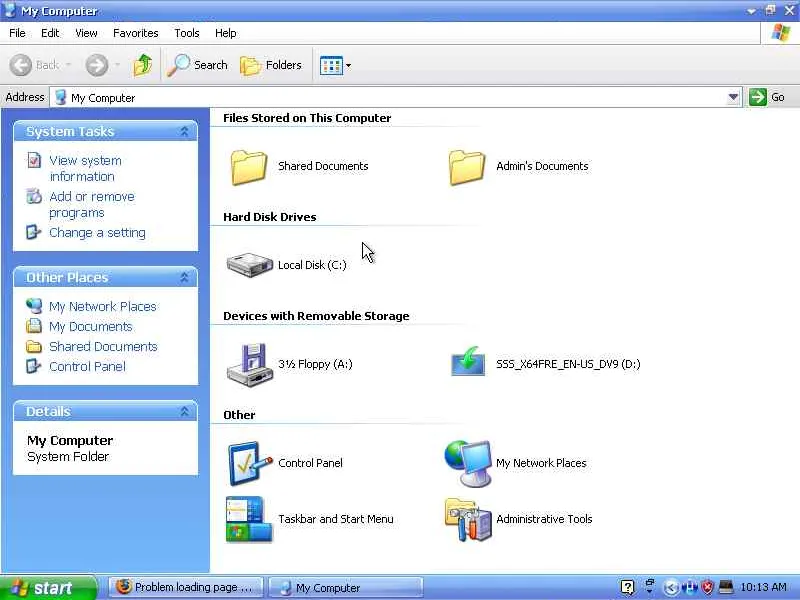Viewport: 800px width, 600px height.
Task: Select the Local Disk (C:) drive icon
Action: pyautogui.click(x=249, y=265)
